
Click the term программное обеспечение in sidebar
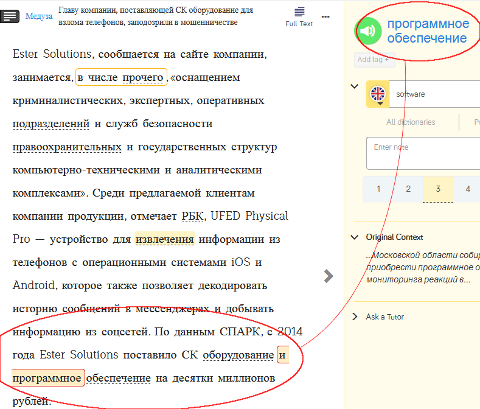pos(428,31)
